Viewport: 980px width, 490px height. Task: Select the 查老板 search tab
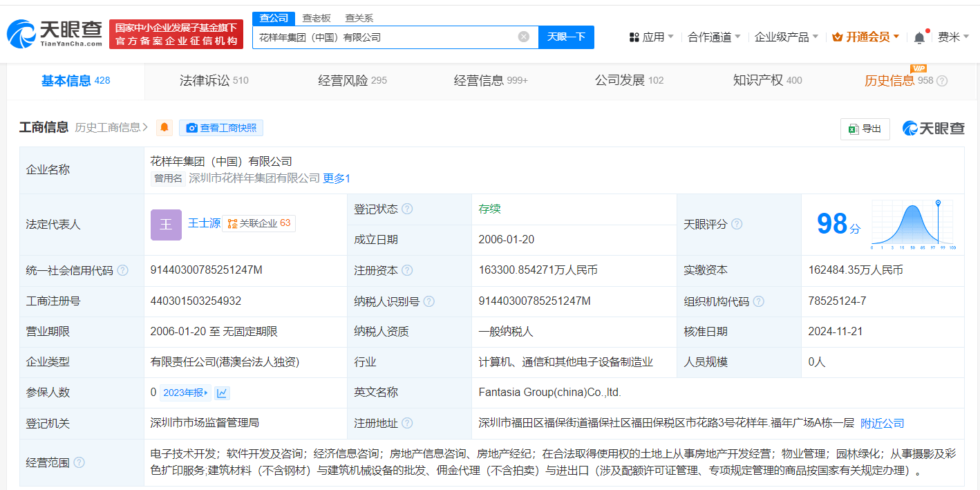(317, 18)
